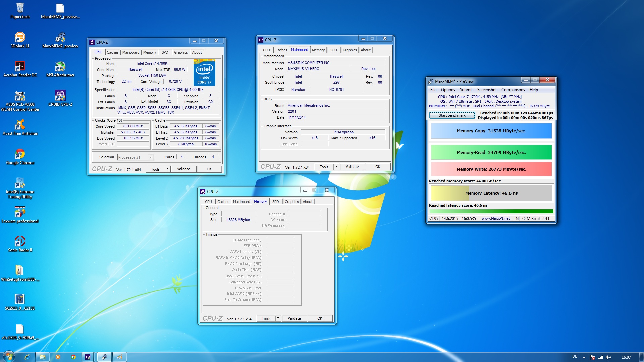
Task: Open the e5ci5329_9c70f9a9 desktop file
Action: point(20,331)
